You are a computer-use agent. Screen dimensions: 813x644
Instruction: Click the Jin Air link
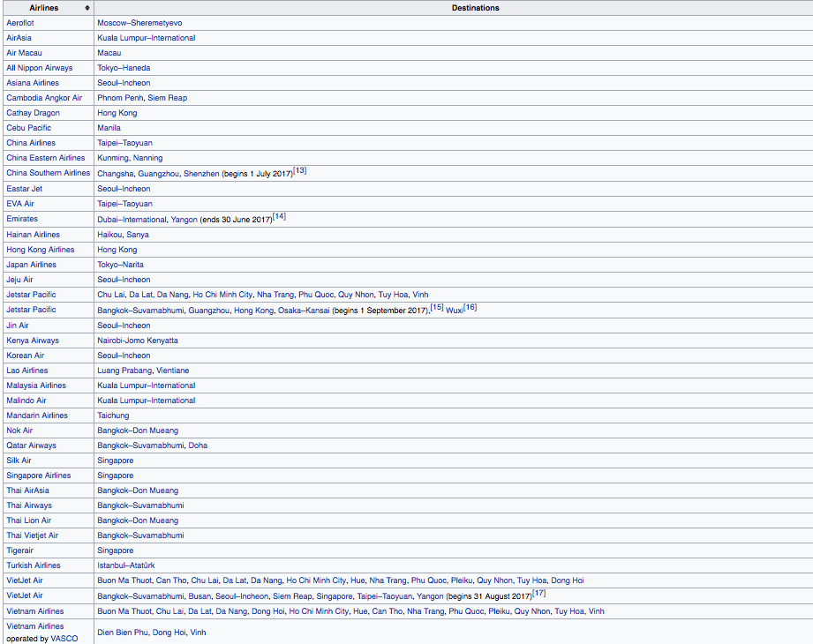pyautogui.click(x=18, y=326)
